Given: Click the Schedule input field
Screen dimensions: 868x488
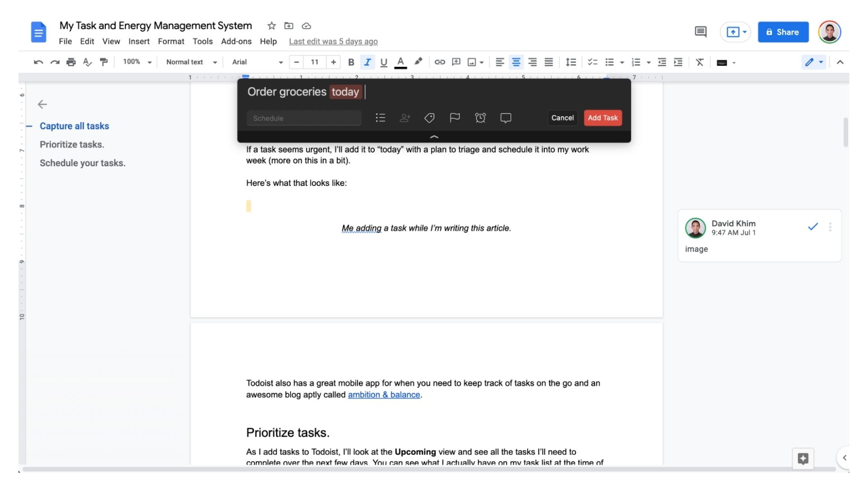Looking at the screenshot, I should (x=304, y=118).
